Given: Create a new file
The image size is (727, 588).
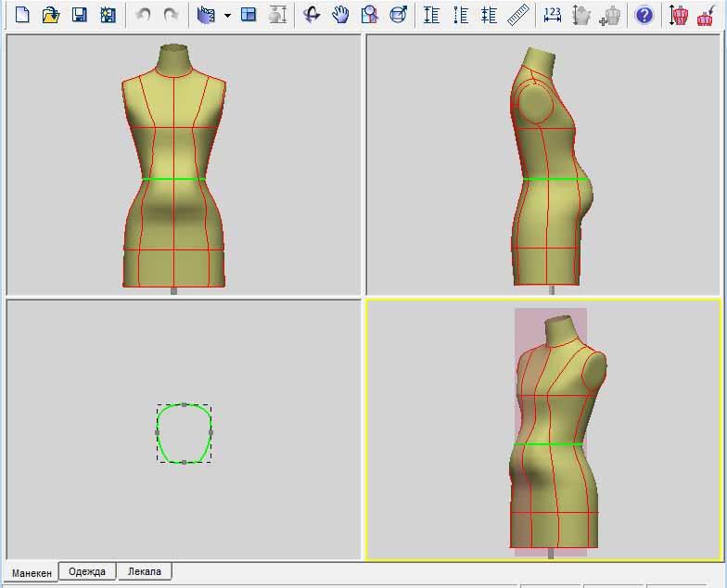Looking at the screenshot, I should [22, 15].
